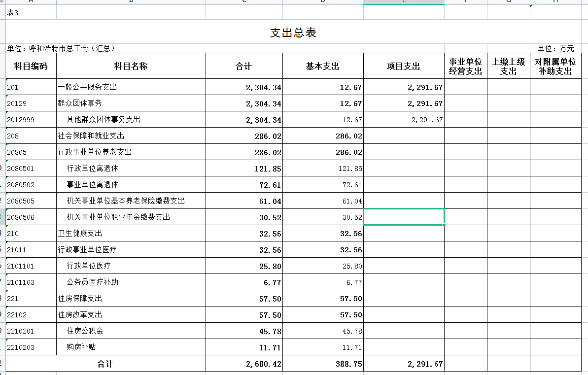The width and height of the screenshot is (588, 375).
Task: Select the cell with code 2210203
Action: click(31, 347)
